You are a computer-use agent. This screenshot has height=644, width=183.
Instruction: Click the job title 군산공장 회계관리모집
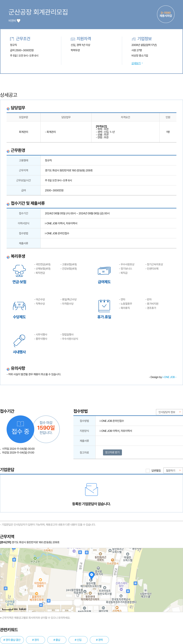tap(38, 12)
